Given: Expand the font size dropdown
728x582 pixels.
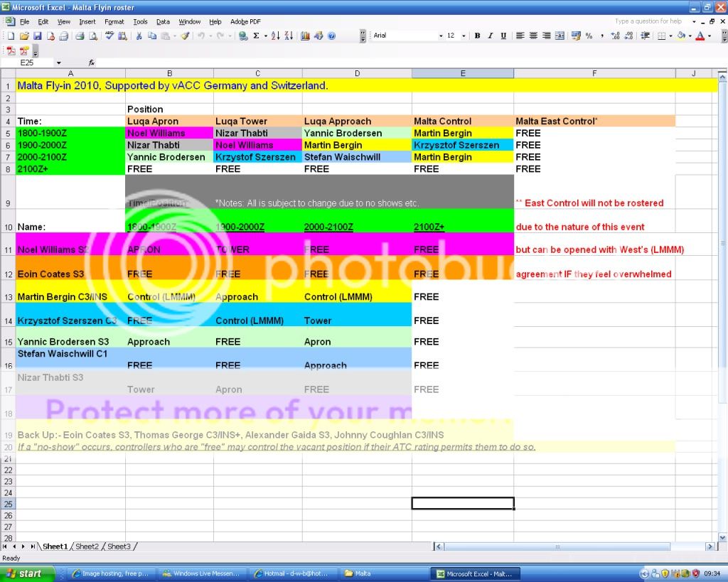Looking at the screenshot, I should 464,36.
